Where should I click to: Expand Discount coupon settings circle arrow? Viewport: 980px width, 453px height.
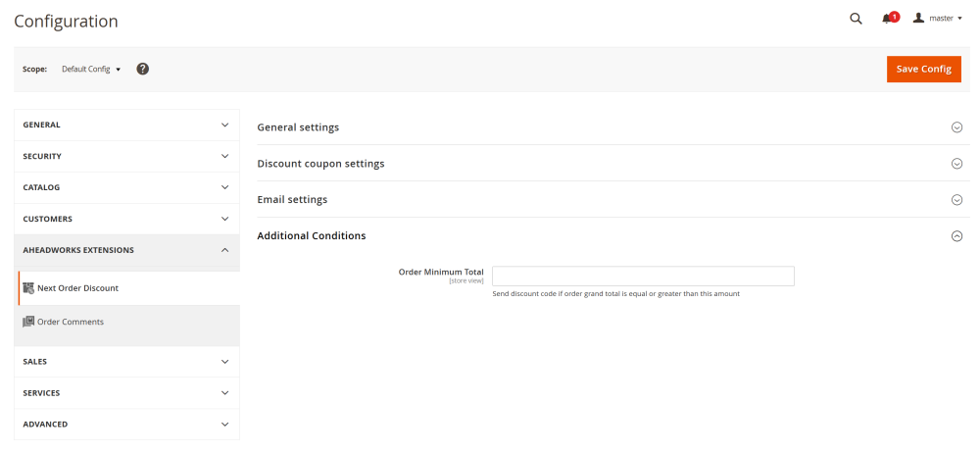click(956, 164)
